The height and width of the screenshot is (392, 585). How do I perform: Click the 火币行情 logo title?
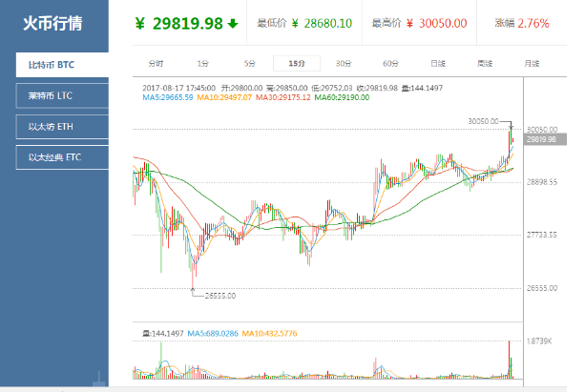click(52, 23)
